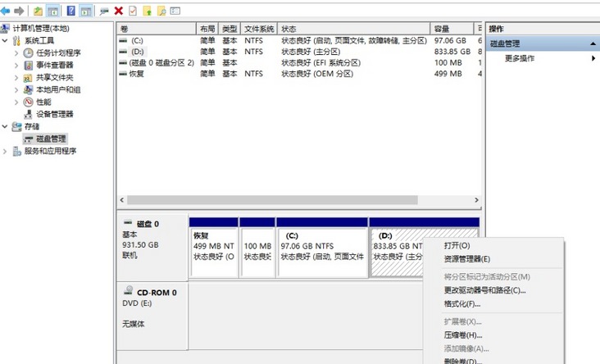Open Help via blue question mark icon
This screenshot has height=364, width=600.
[71, 11]
